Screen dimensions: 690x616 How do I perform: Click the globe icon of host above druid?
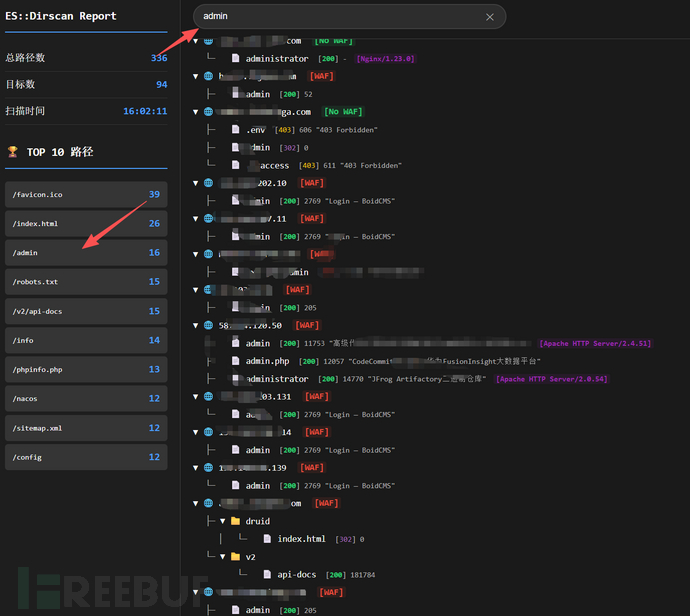tap(209, 503)
